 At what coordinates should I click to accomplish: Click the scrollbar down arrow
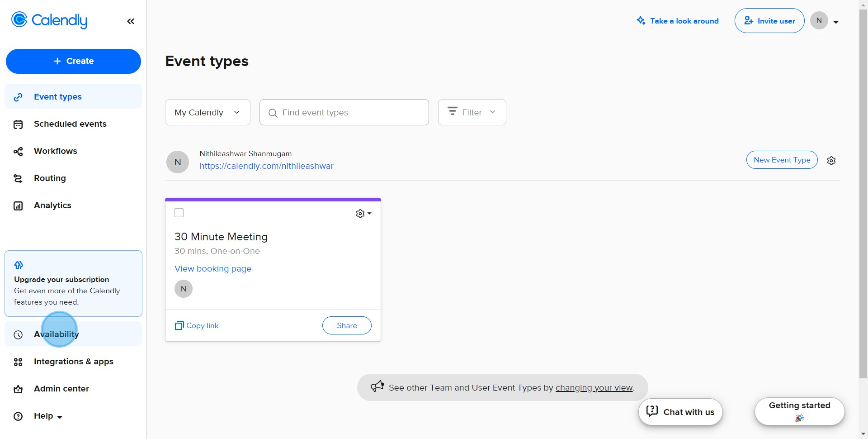pos(863,434)
